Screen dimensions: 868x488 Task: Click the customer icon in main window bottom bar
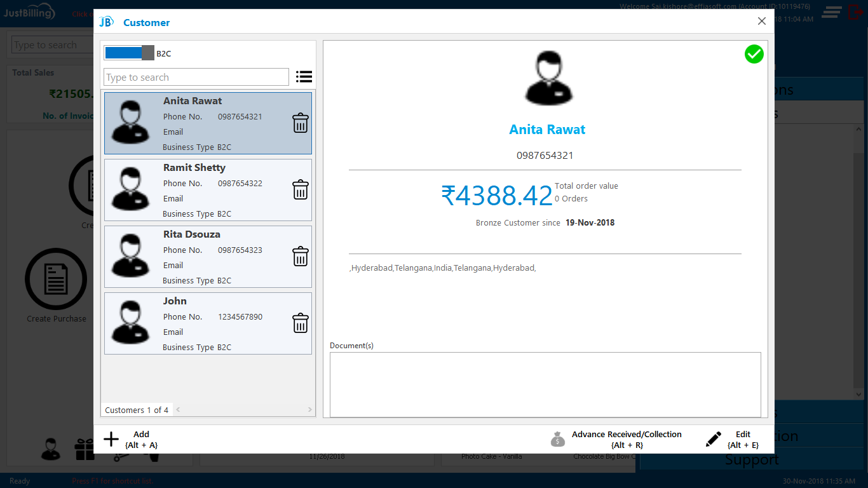[x=51, y=449]
